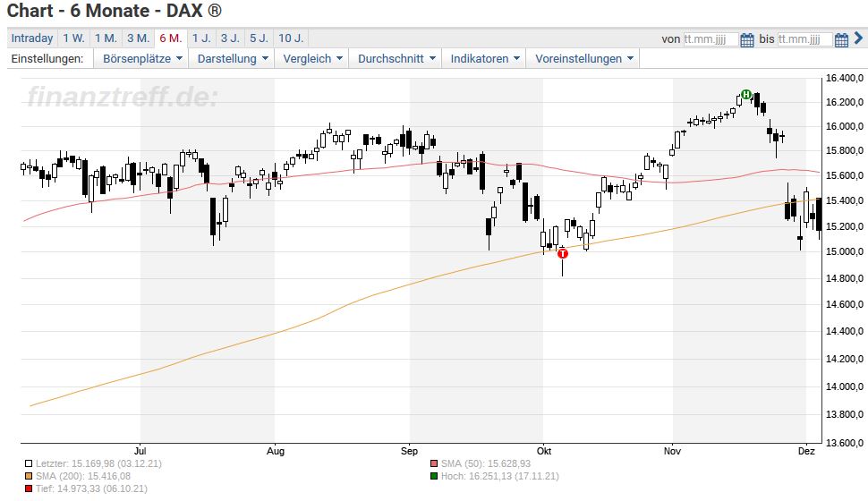
Task: Click the green Hoch legend swatch
Action: (434, 476)
